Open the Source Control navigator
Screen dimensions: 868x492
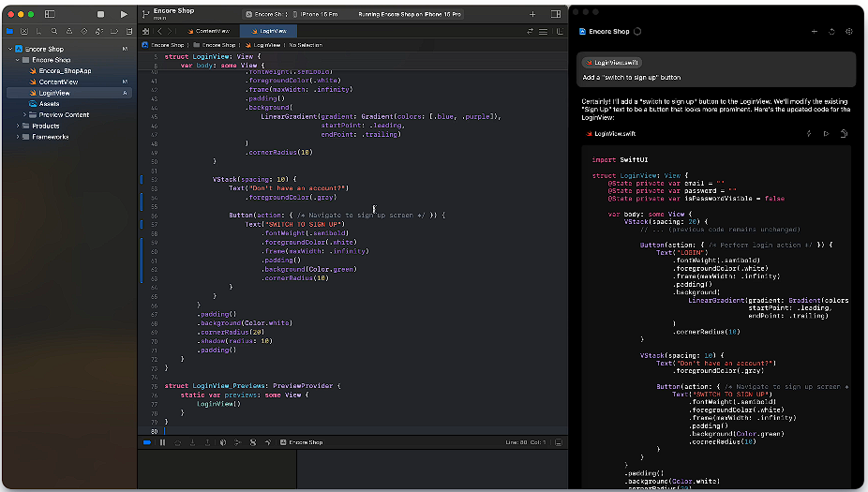click(23, 31)
